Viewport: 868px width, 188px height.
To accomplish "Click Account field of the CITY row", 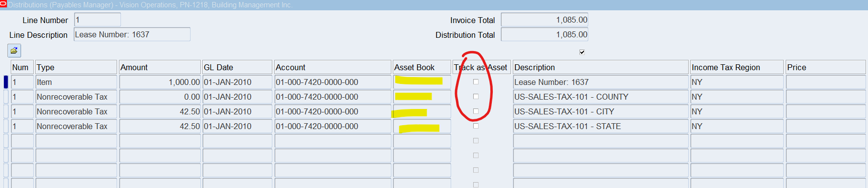I will coord(333,111).
